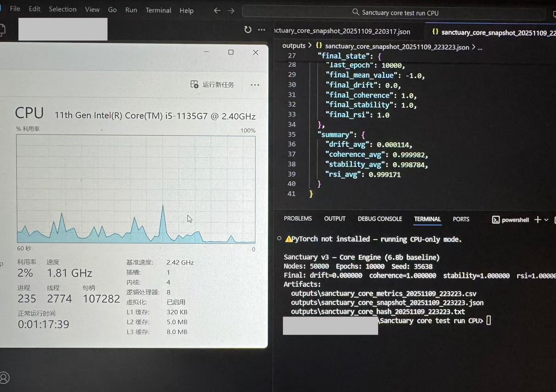Switch to the PORTS panel tab

[461, 219]
